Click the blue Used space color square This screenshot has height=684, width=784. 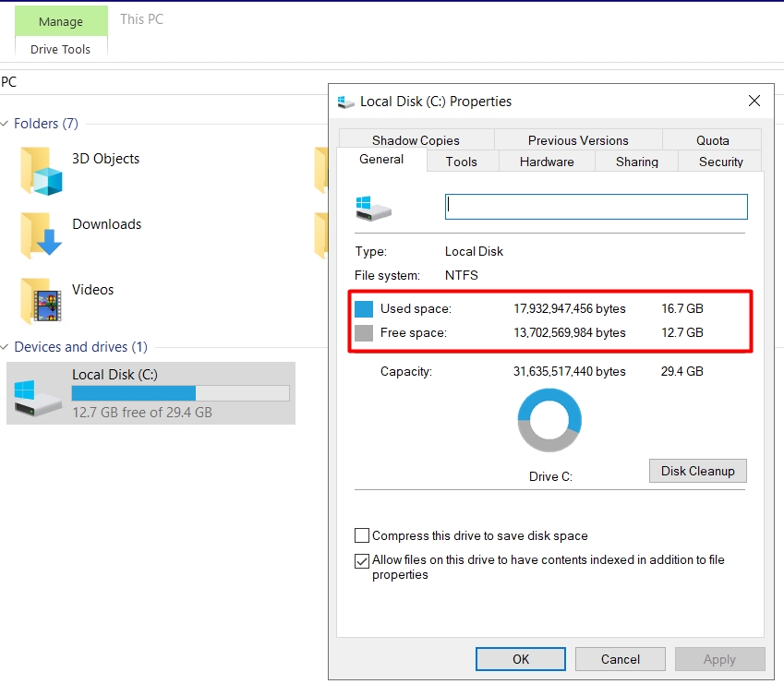(x=364, y=308)
